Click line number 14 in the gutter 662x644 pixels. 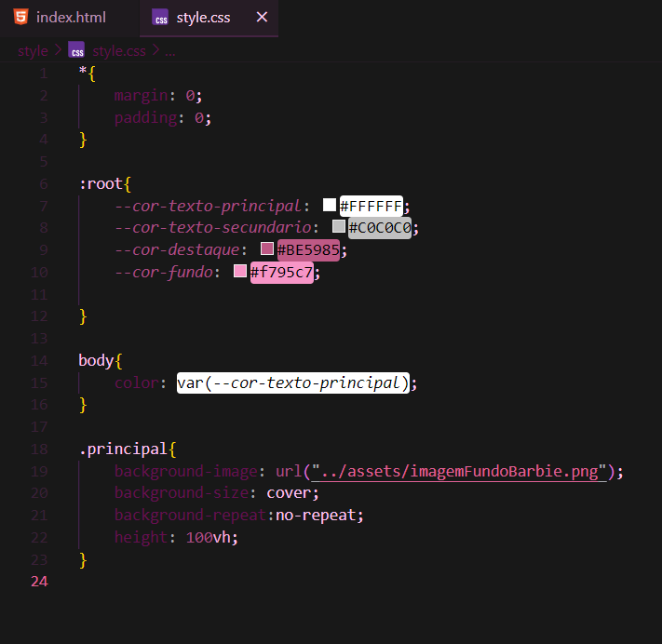(x=39, y=361)
